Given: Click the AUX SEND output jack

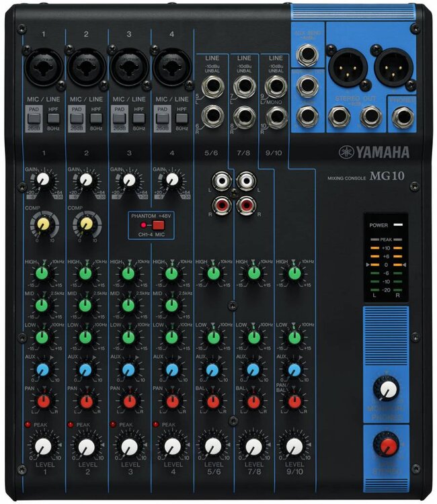Looking at the screenshot, I should coord(307,56).
